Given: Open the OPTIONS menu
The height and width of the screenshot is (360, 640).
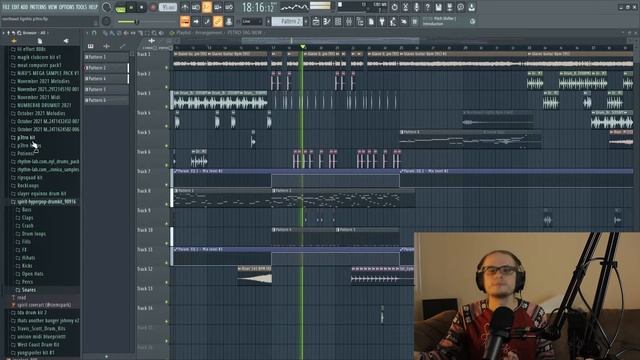Looking at the screenshot, I should tap(67, 7).
